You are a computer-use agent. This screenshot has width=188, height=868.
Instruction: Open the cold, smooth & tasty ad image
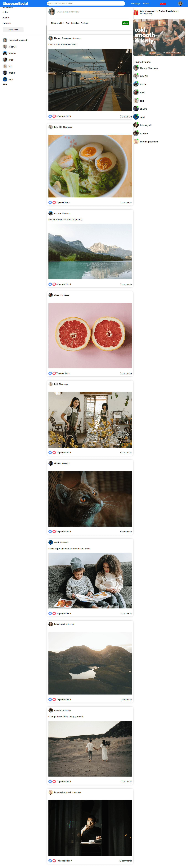pyautogui.click(x=159, y=38)
